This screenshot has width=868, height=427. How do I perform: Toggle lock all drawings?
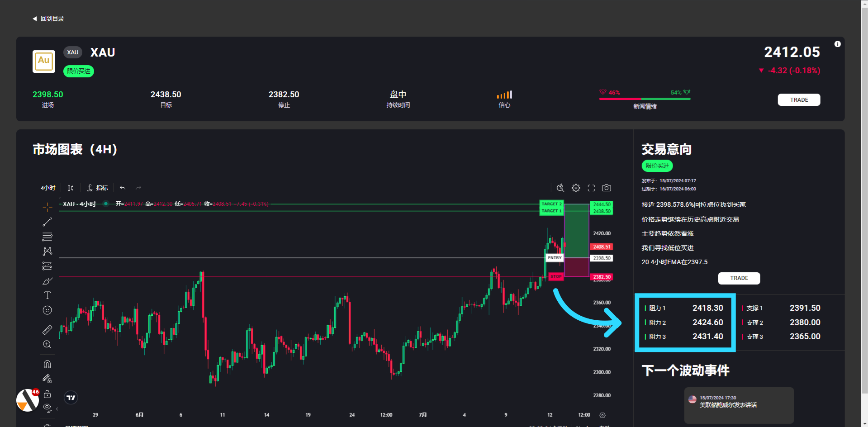click(47, 394)
